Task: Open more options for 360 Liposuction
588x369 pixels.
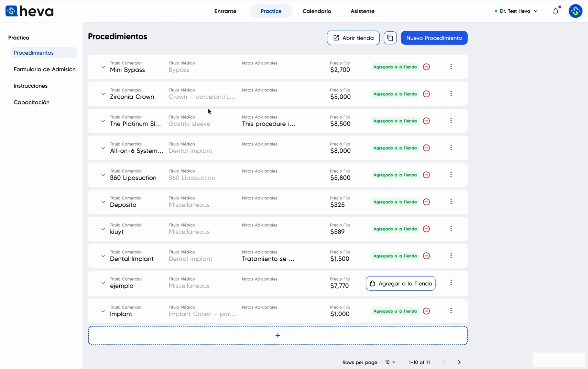Action: 451,174
